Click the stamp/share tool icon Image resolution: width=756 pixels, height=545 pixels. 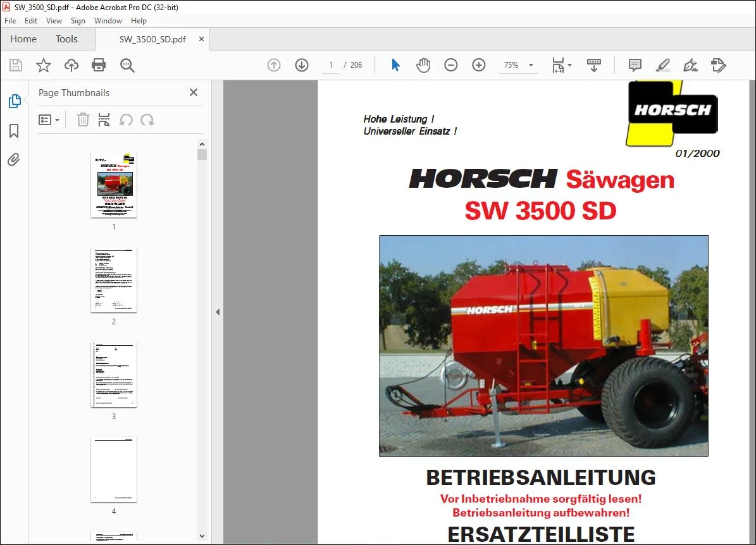tap(719, 65)
